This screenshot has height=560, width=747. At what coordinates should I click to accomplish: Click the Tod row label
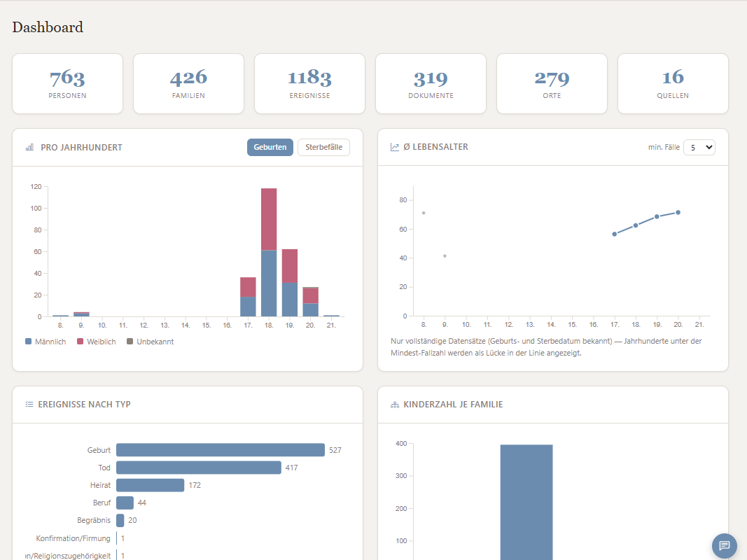(104, 468)
